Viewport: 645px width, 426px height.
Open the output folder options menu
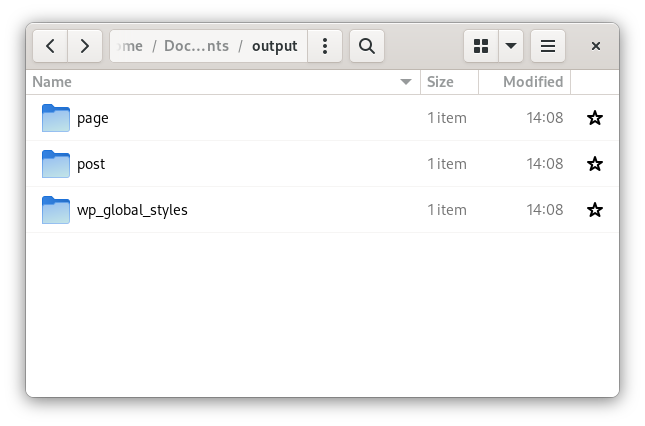325,46
